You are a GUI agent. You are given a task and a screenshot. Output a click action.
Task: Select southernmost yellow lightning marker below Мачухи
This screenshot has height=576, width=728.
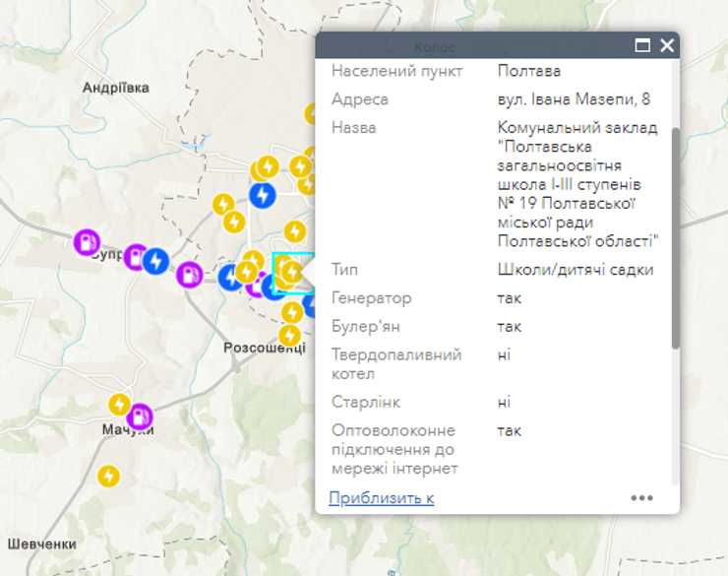click(108, 477)
